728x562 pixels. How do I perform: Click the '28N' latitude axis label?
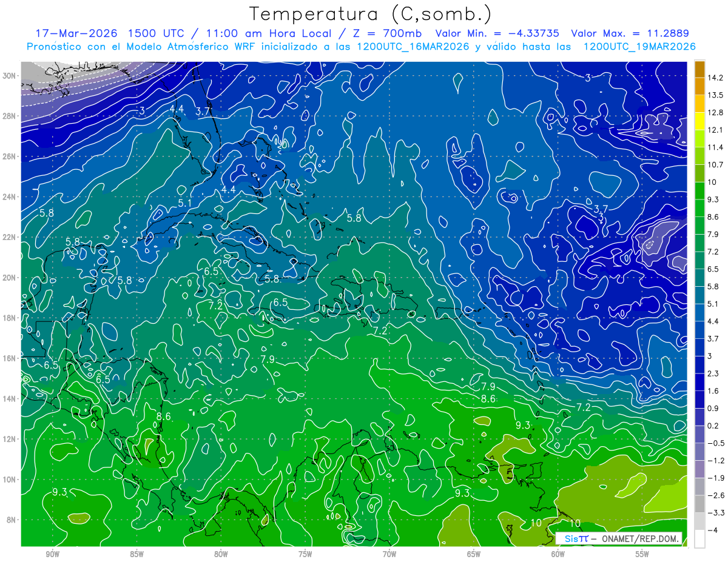click(x=9, y=116)
